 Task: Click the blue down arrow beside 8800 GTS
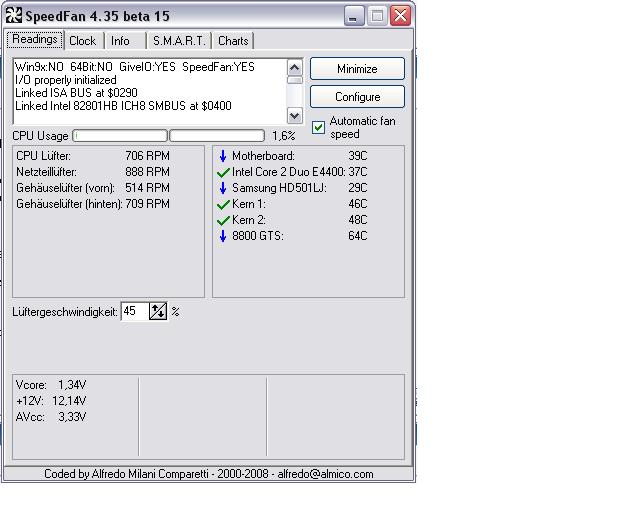pos(223,236)
